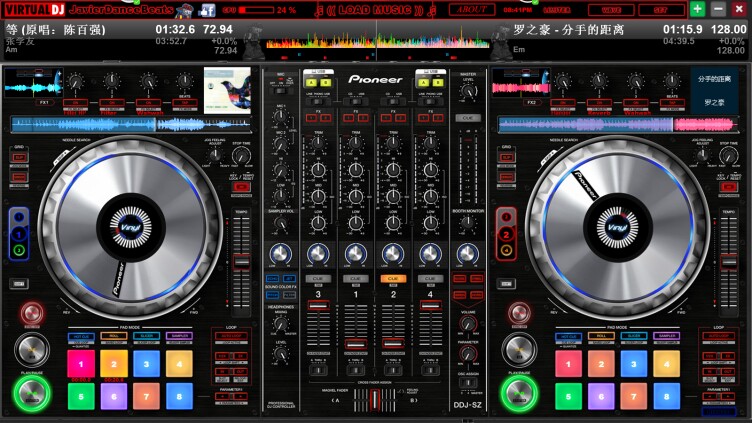752x423 pixels.
Task: Select SAMPLER pad mode on right deck
Action: point(667,336)
